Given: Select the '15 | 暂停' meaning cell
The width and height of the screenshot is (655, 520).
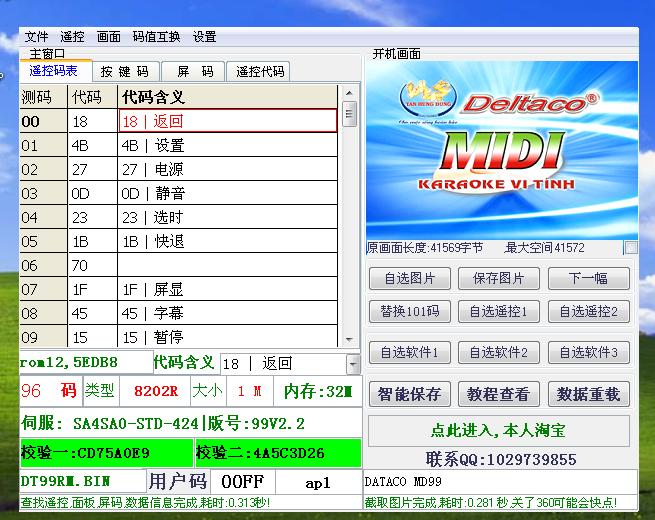Looking at the screenshot, I should point(228,337).
